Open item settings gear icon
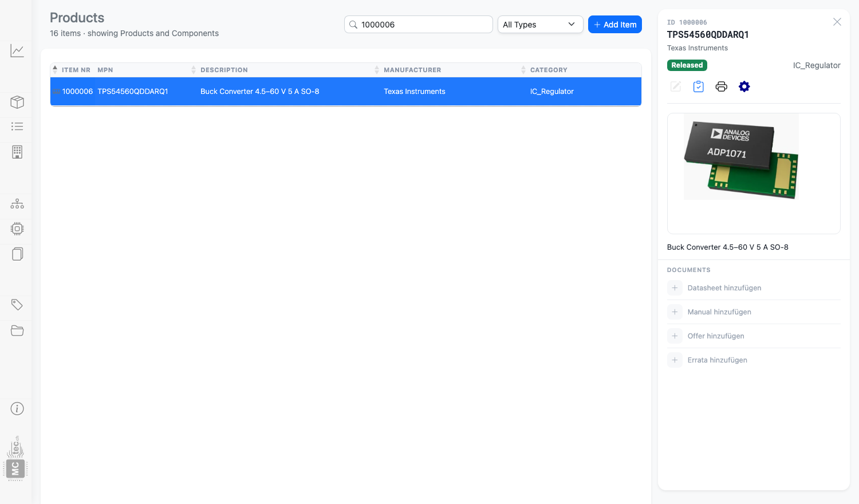Viewport: 859px width, 504px height. [744, 86]
